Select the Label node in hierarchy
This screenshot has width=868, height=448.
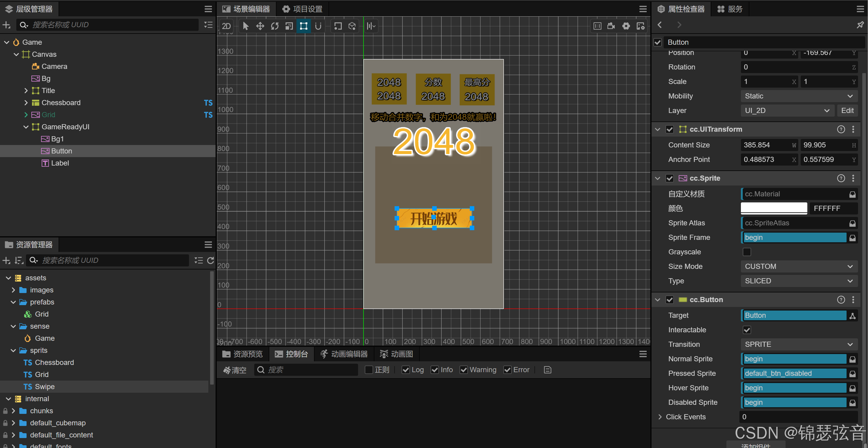(x=60, y=163)
